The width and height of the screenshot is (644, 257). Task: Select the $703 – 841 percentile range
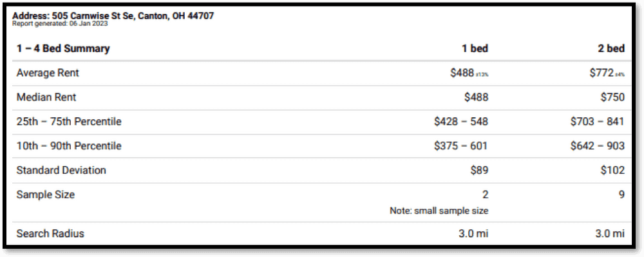pos(598,122)
